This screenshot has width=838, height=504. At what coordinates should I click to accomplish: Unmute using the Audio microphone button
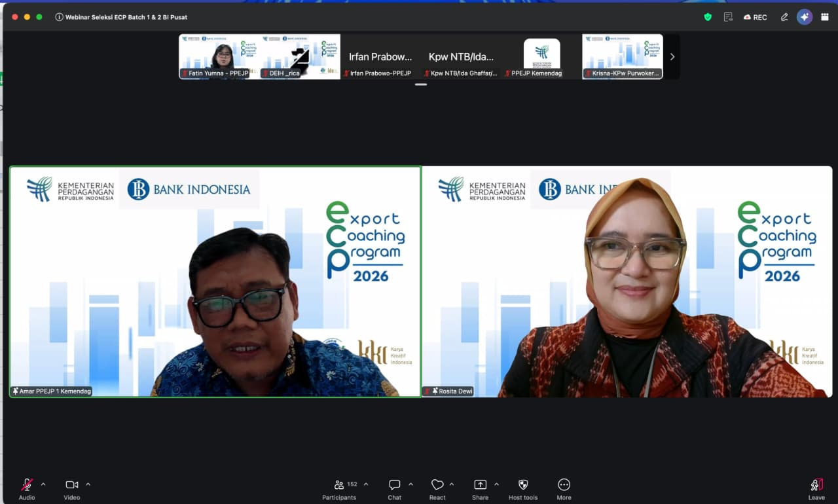(x=27, y=488)
